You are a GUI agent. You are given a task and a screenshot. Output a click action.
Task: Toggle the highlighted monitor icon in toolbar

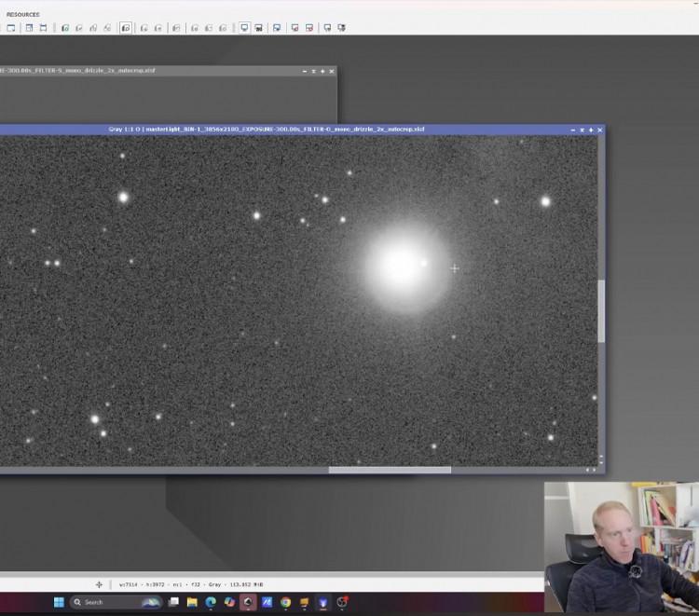(244, 28)
